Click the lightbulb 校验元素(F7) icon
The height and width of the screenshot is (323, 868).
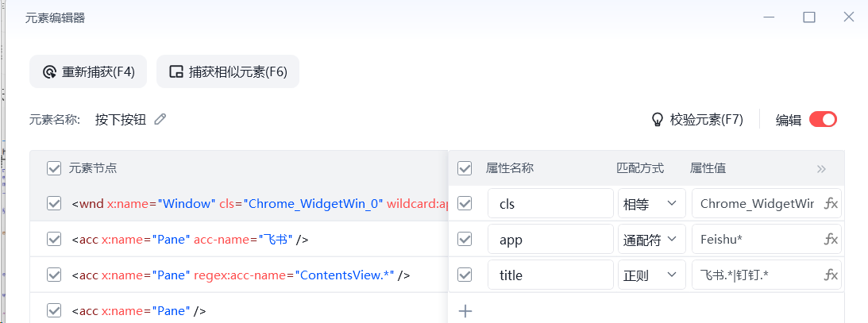[x=657, y=120]
